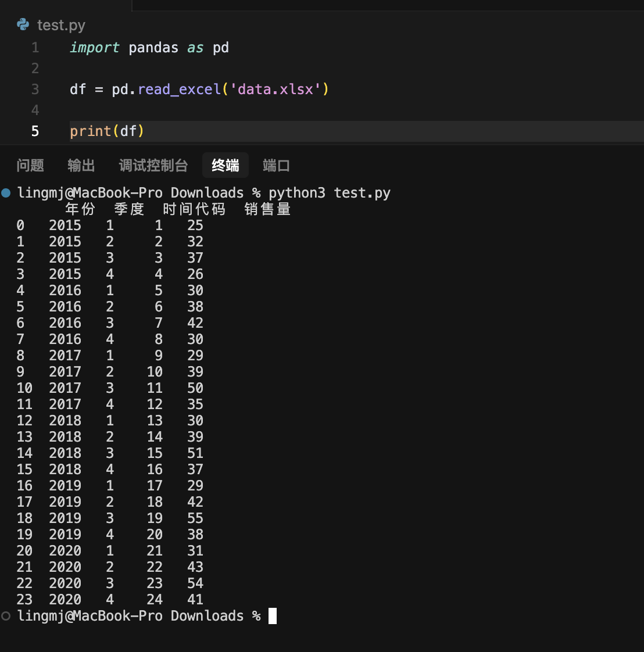The image size is (644, 652).
Task: Click the test.py breadcrumb label
Action: [x=61, y=25]
